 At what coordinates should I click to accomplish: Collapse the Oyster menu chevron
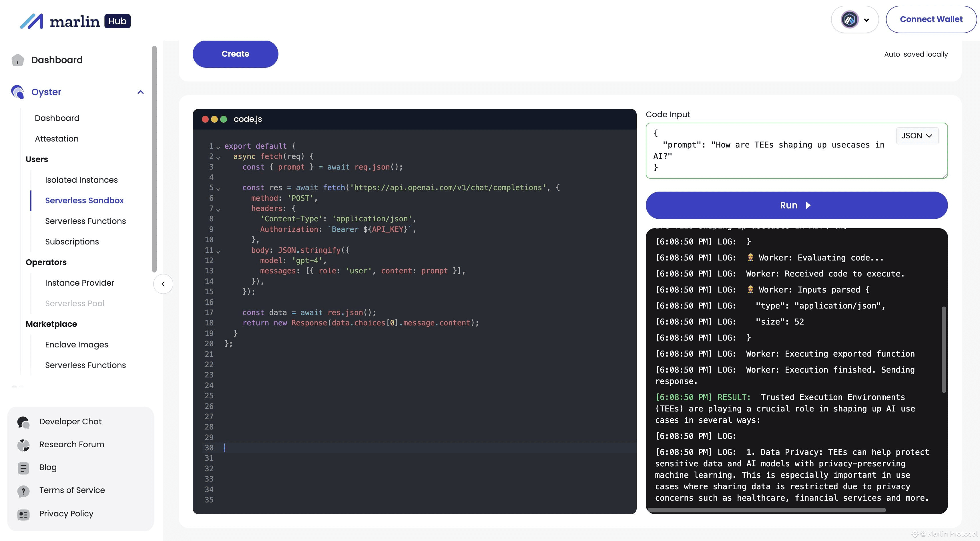click(140, 92)
